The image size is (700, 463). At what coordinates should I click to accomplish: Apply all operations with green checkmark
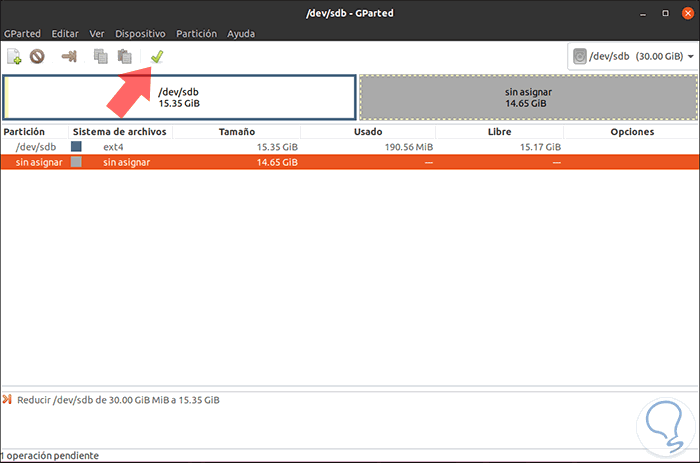pyautogui.click(x=157, y=57)
